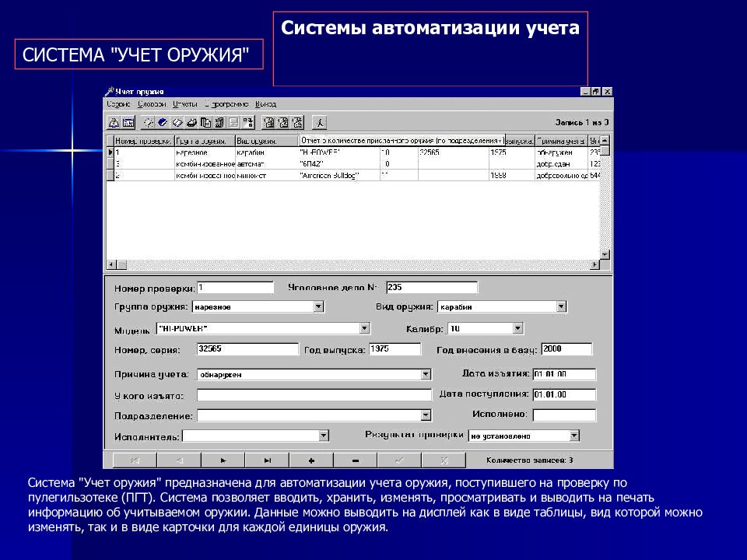
Task: Click the blue circle checkmark toolbar icon
Action: pyautogui.click(x=163, y=123)
